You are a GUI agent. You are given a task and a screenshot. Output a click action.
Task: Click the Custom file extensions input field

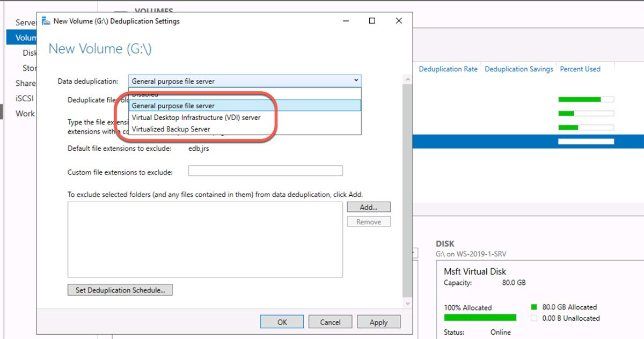click(265, 170)
